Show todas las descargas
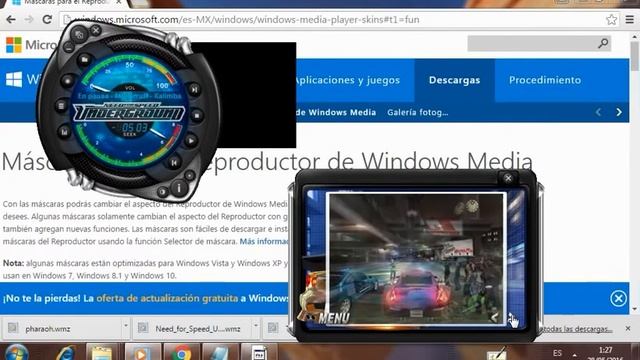Viewport: 640px width, 360px height. [x=576, y=329]
